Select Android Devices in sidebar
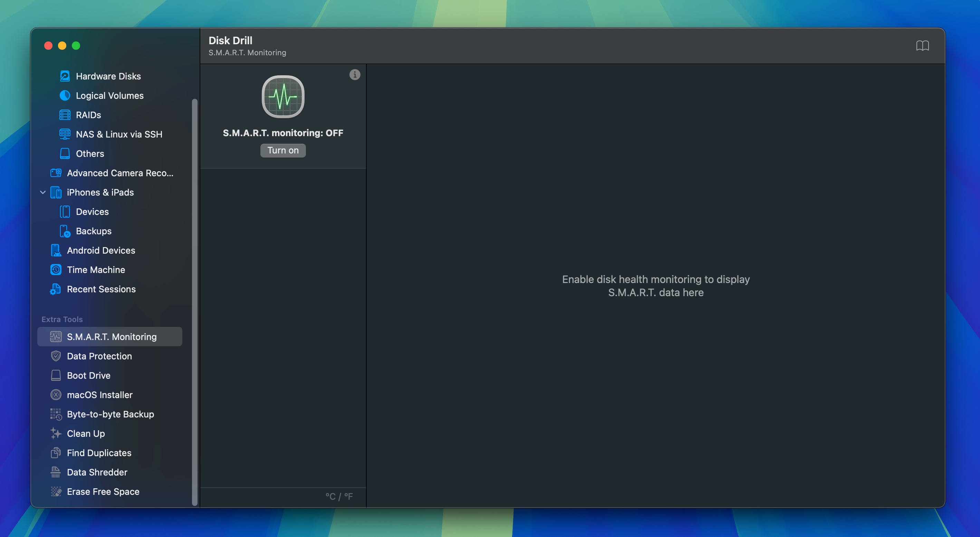Screen dimensions: 980x537 (x=101, y=251)
